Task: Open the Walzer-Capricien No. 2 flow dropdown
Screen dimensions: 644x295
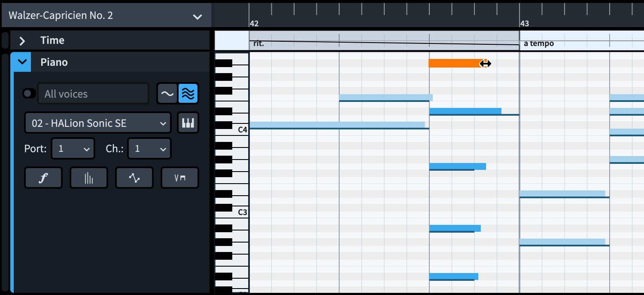Action: [x=106, y=16]
